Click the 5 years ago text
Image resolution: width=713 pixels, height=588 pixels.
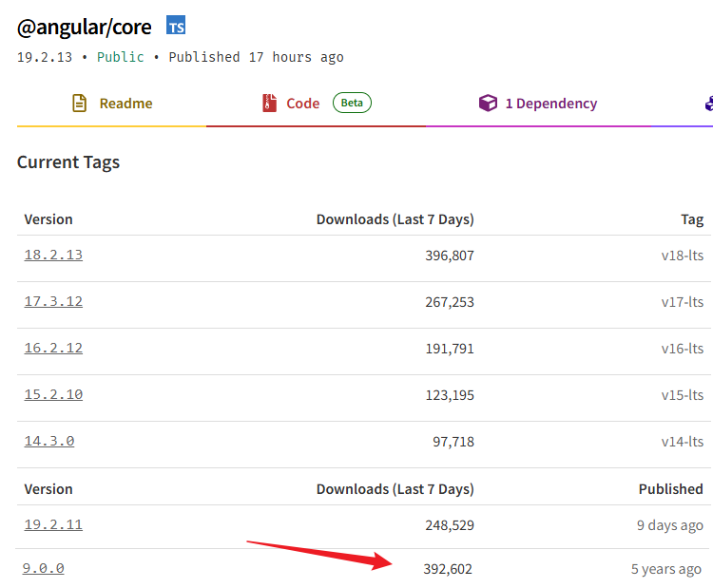666,569
